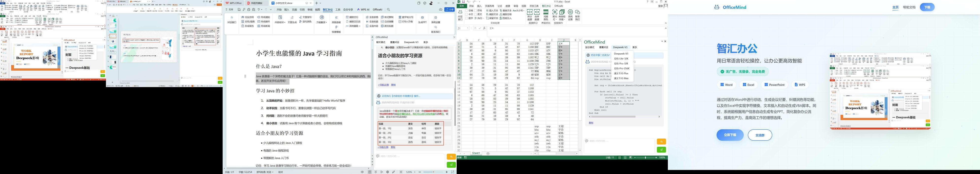Viewport: 980px width, 174px height.
Task: Click 会议总结 in WPS ribbon
Action: click(248, 17)
